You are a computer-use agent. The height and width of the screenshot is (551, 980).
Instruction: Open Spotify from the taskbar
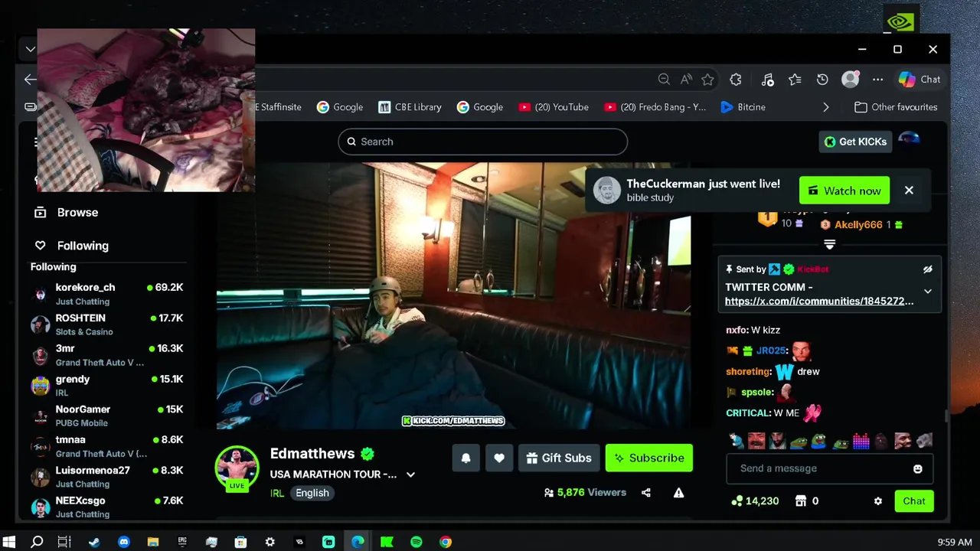click(416, 542)
